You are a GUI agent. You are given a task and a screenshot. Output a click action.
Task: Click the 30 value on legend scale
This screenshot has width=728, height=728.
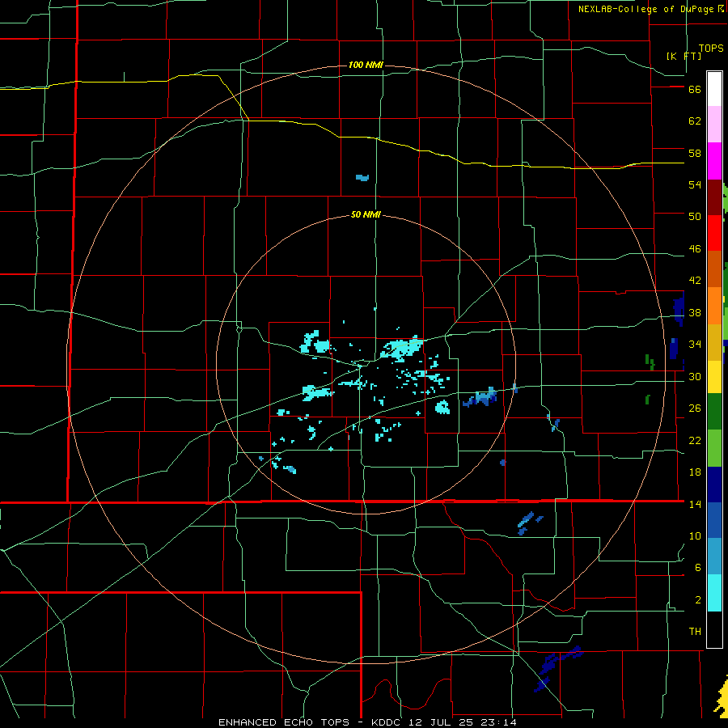tap(695, 376)
